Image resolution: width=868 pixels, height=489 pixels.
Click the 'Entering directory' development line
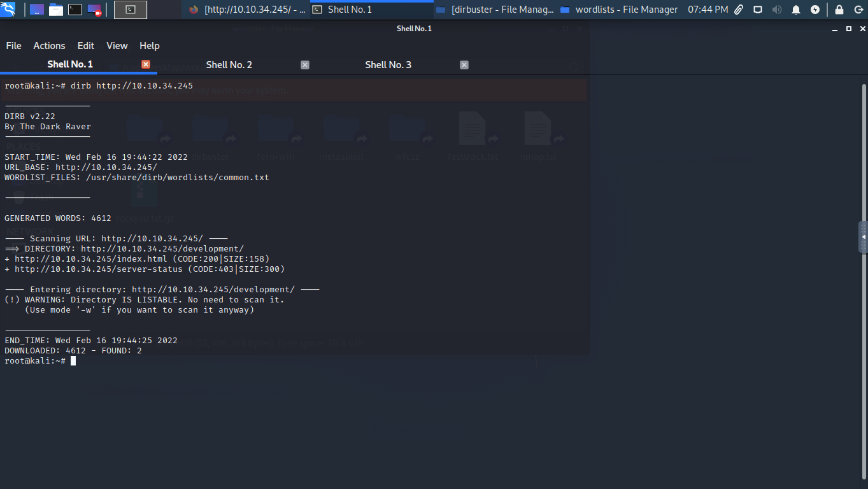click(162, 289)
